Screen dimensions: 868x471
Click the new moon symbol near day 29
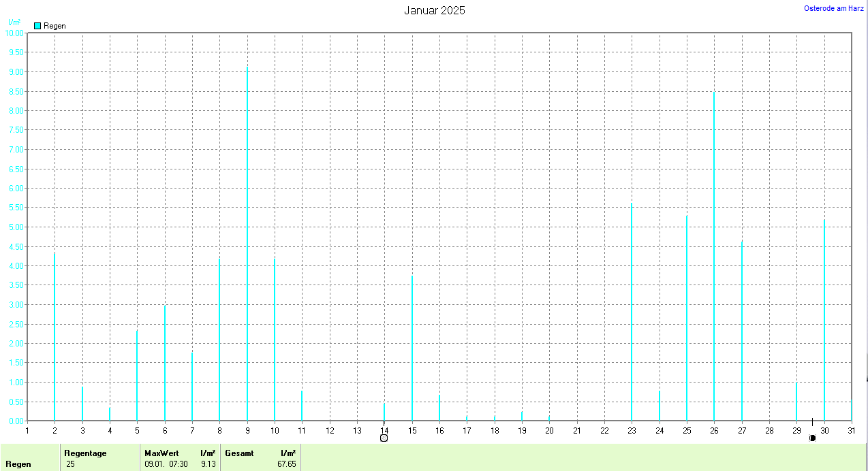(x=812, y=438)
